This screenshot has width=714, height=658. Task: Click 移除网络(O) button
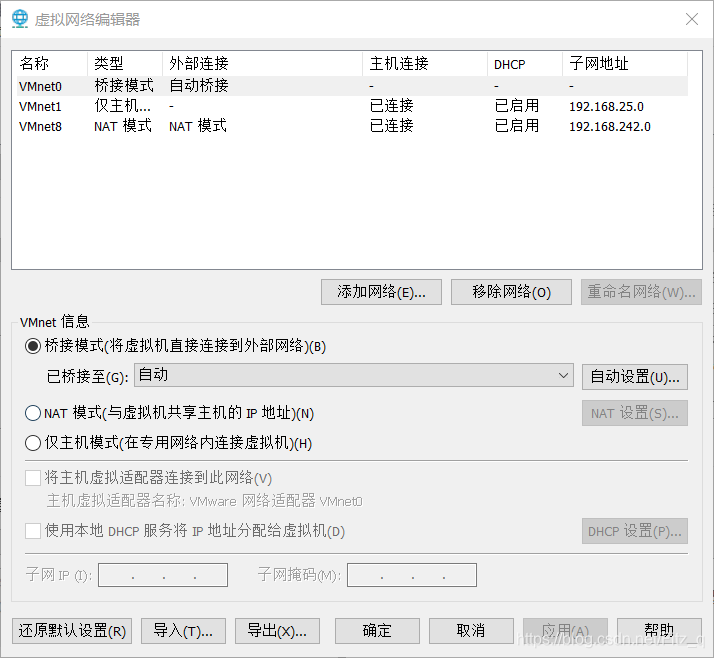[511, 292]
